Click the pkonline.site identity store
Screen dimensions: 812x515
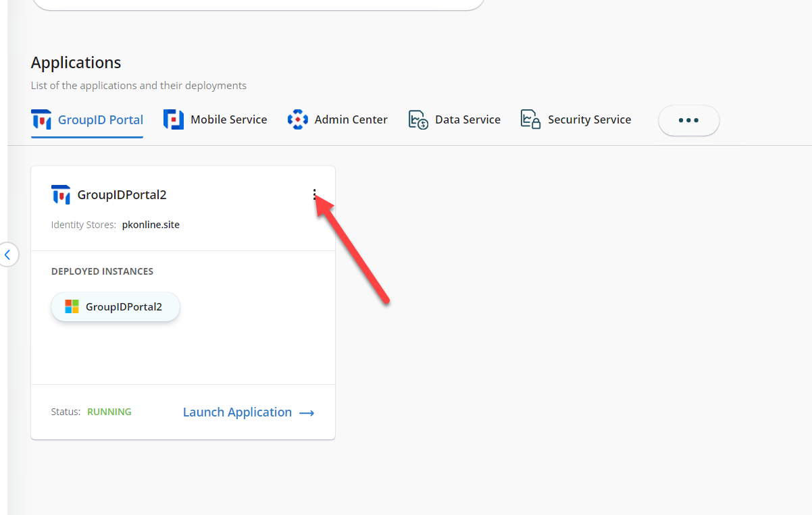(150, 224)
